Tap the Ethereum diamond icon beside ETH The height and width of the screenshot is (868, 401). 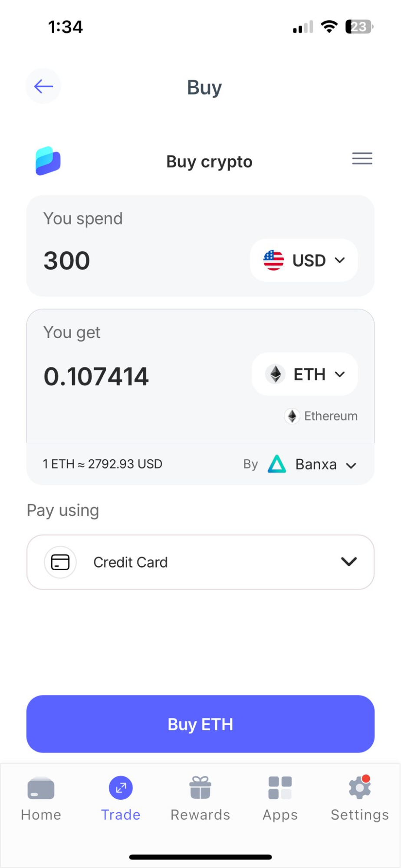tap(275, 374)
